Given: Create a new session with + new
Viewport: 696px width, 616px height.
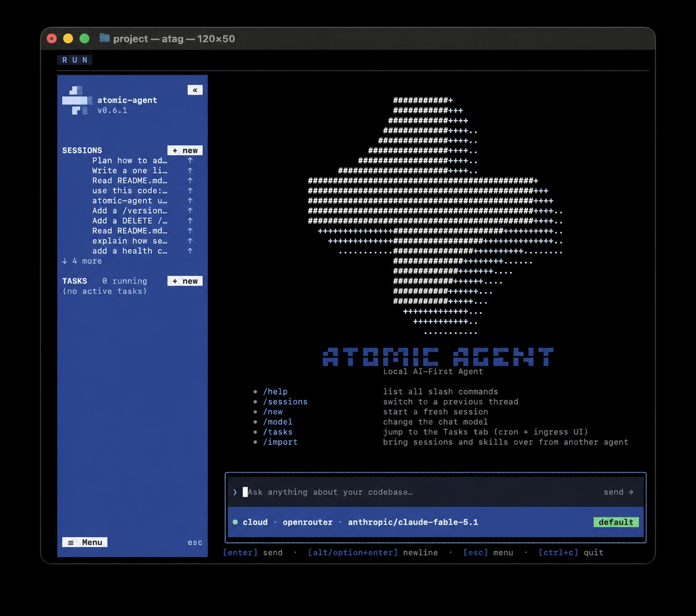Looking at the screenshot, I should point(185,150).
